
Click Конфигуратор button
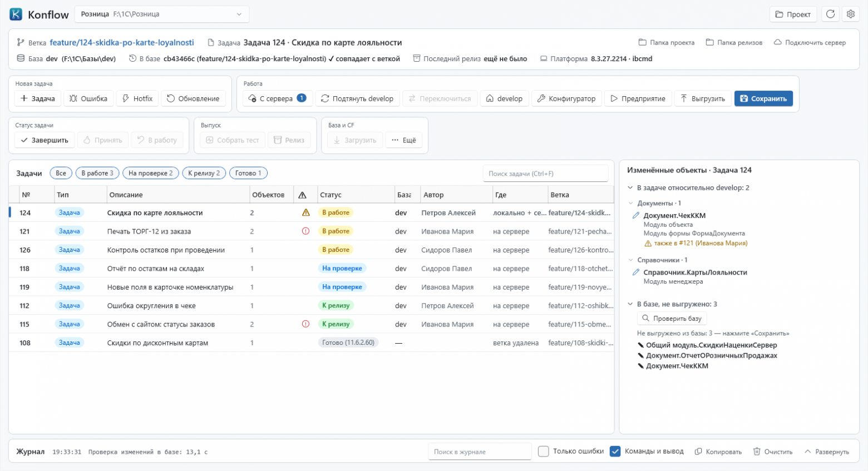pyautogui.click(x=566, y=98)
